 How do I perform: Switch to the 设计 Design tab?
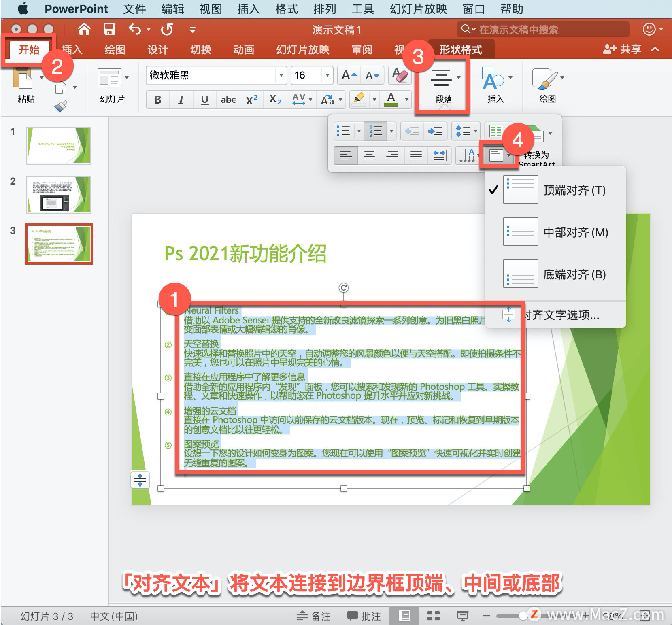click(157, 49)
